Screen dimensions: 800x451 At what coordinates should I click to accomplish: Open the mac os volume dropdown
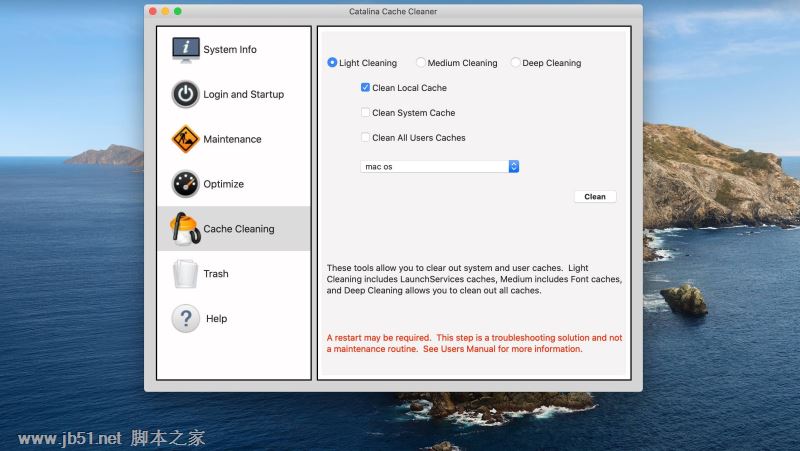tap(440, 166)
